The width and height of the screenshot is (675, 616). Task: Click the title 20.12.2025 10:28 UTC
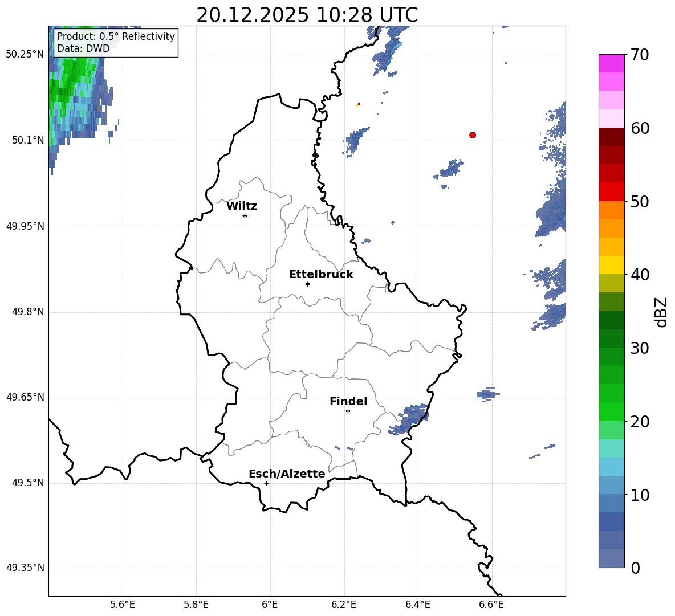tap(307, 15)
